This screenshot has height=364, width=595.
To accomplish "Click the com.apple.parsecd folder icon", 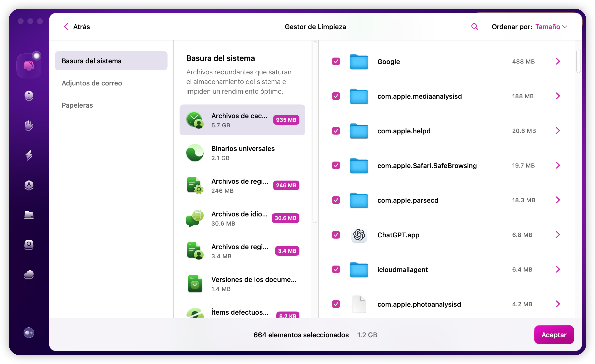I will [359, 200].
